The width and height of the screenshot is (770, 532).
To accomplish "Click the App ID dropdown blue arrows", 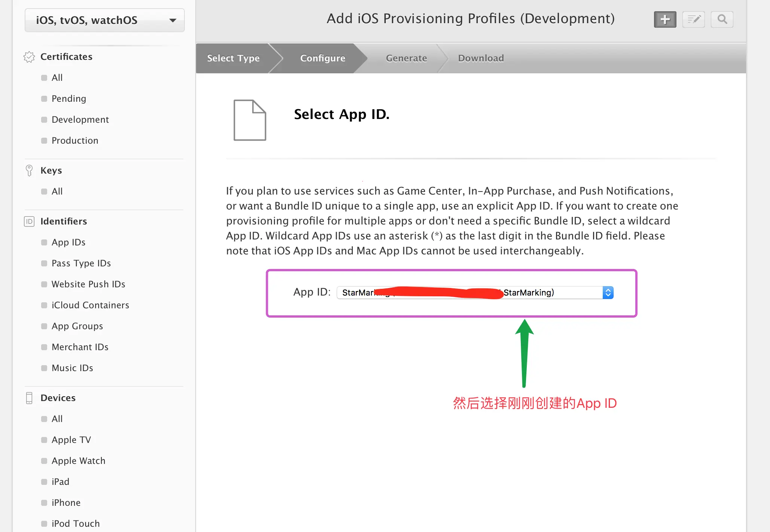I will click(x=608, y=293).
